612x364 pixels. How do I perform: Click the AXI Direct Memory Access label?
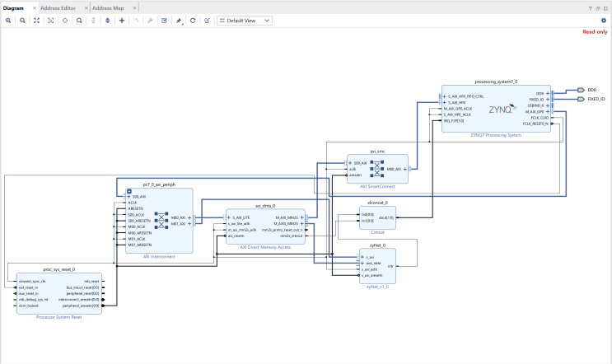click(x=265, y=247)
